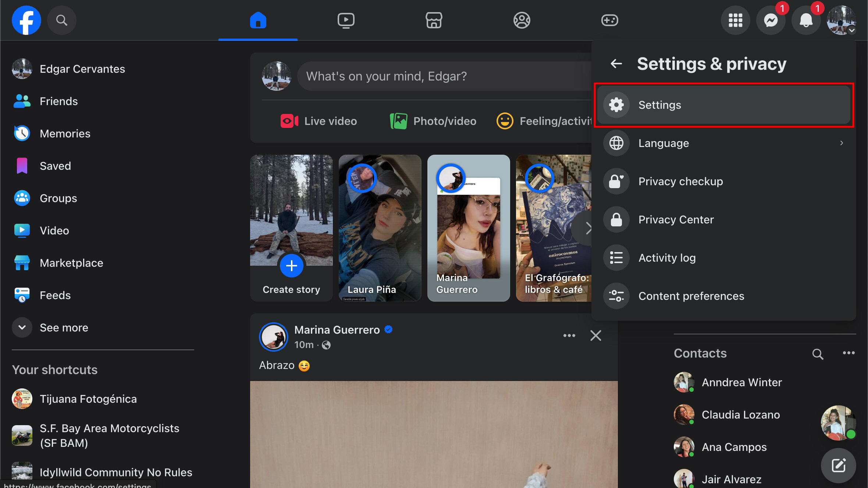Click the Privacy Center option

pyautogui.click(x=676, y=219)
